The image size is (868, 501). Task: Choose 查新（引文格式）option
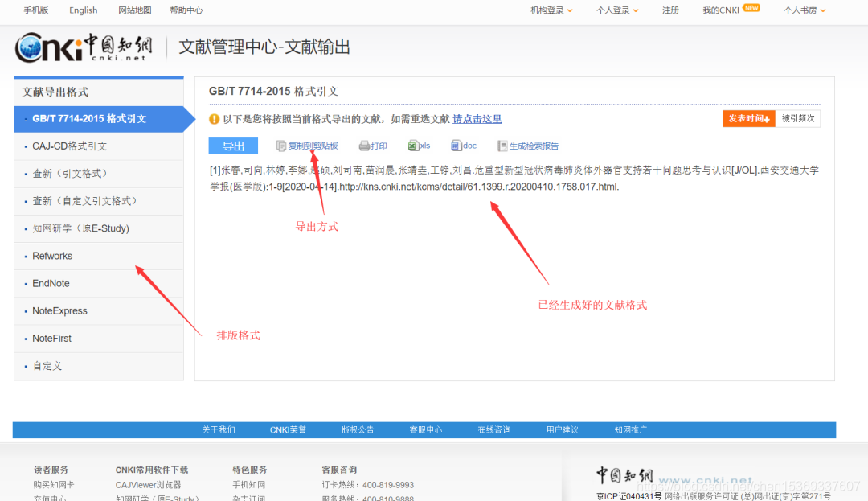click(99, 174)
